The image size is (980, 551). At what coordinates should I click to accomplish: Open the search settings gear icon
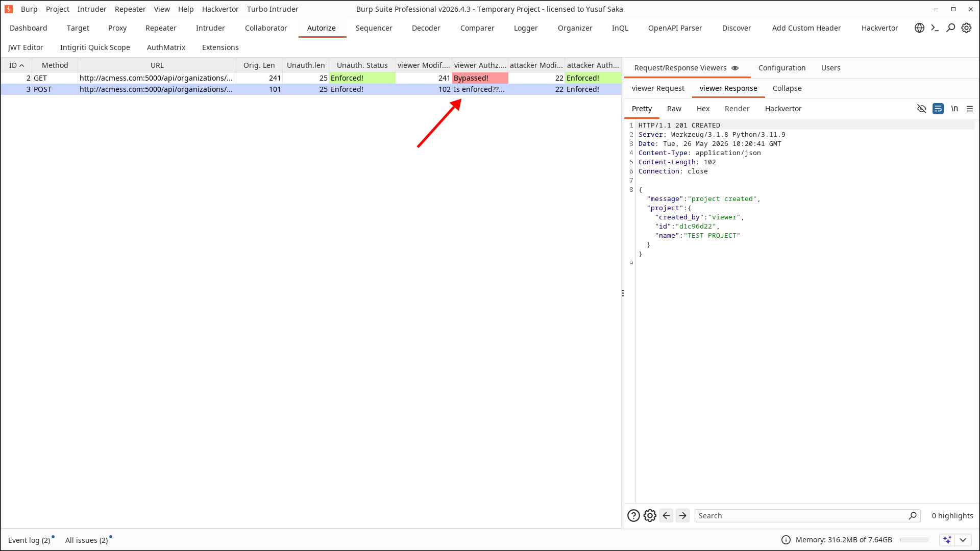coord(650,516)
